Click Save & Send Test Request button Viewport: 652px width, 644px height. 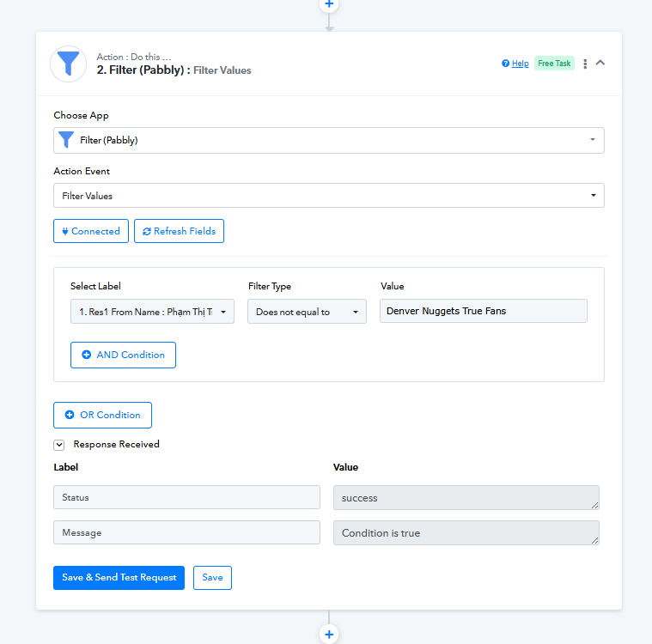[119, 578]
